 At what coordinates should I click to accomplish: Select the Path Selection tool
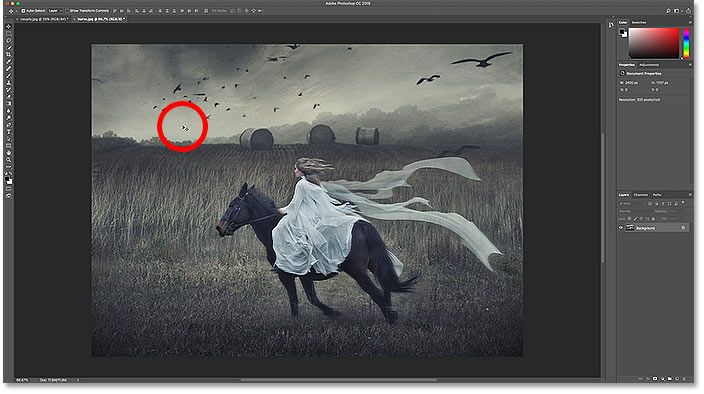[9, 139]
